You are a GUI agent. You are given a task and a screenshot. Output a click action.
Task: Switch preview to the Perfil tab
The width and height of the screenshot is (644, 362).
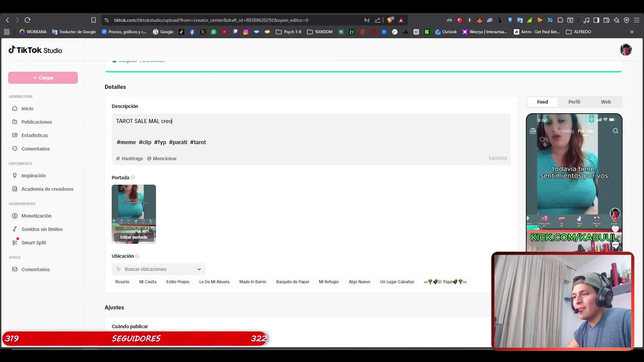(x=574, y=102)
